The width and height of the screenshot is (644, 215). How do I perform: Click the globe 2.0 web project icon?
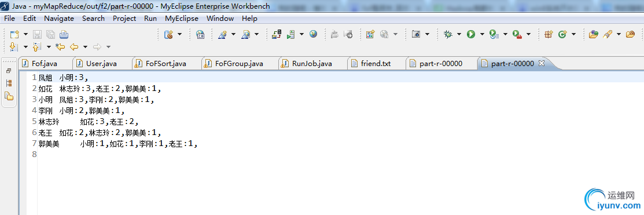[200, 35]
